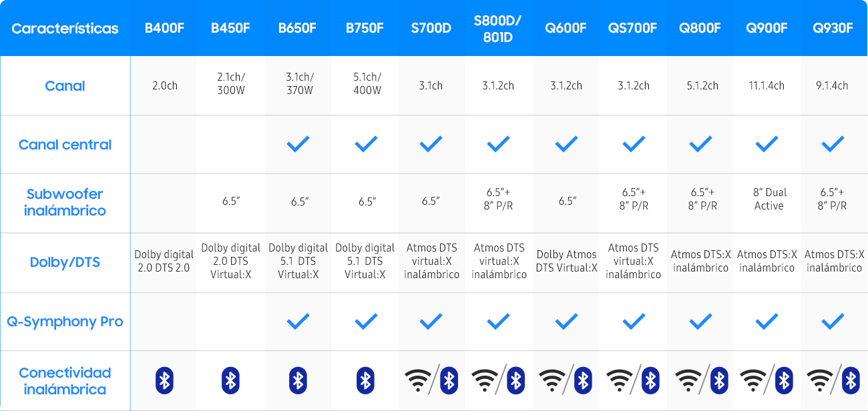Click the Wi-Fi icon under S700D
This screenshot has height=411, width=868.
419,380
